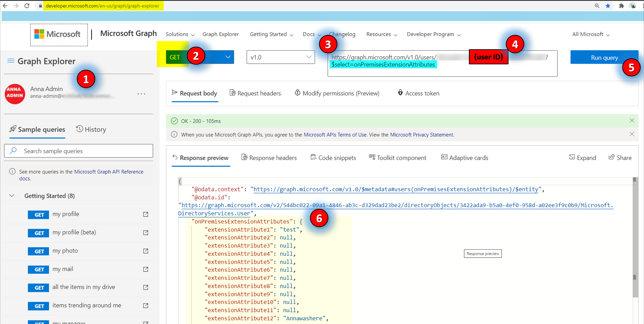Open the Adaptive cards tab
The height and width of the screenshot is (324, 644).
[465, 157]
